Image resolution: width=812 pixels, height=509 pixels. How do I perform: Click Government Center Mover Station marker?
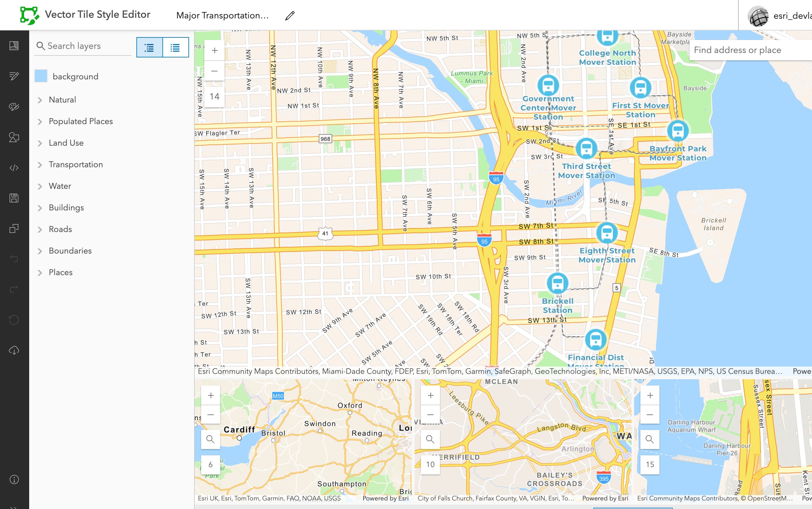(548, 85)
